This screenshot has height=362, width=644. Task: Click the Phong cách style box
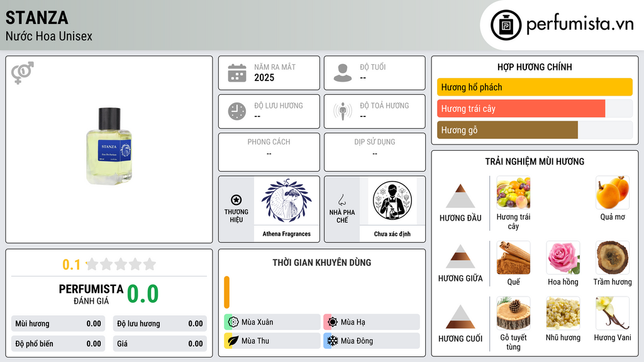(269, 152)
